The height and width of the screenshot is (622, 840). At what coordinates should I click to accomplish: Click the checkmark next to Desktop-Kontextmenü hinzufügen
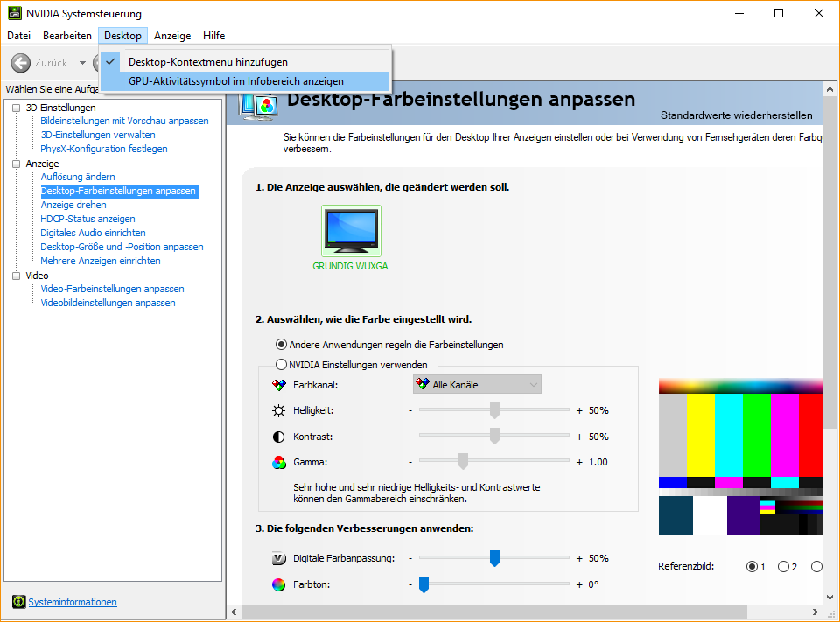(x=111, y=61)
